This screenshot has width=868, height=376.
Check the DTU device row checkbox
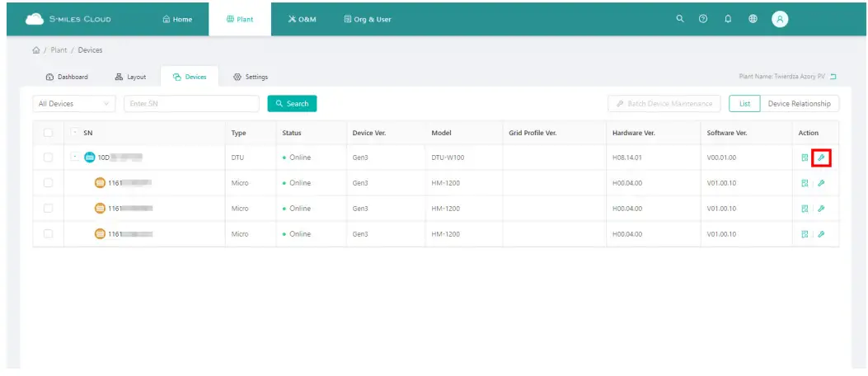tap(48, 157)
